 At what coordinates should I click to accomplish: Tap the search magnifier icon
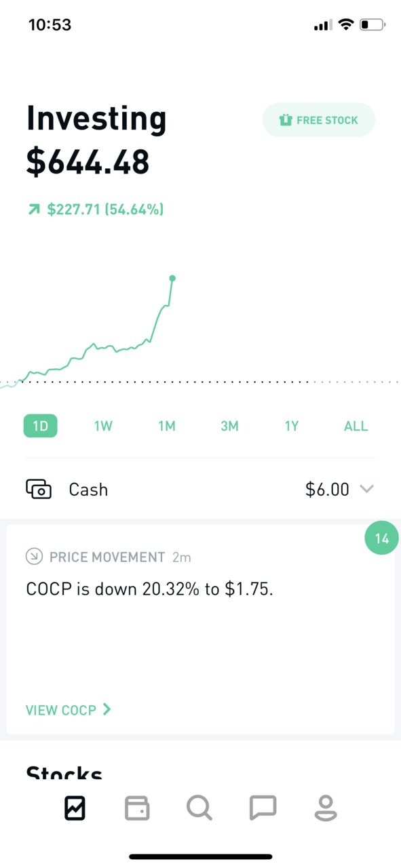coord(199,808)
